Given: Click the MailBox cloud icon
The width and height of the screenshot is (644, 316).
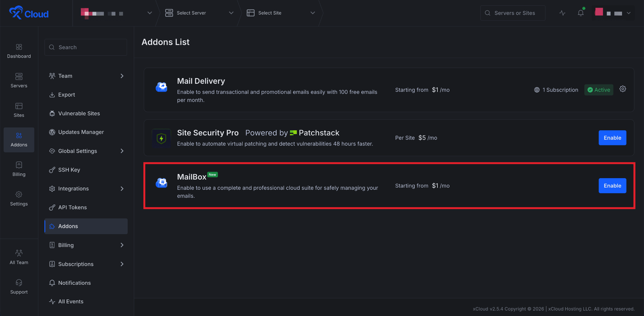Looking at the screenshot, I should click(162, 183).
